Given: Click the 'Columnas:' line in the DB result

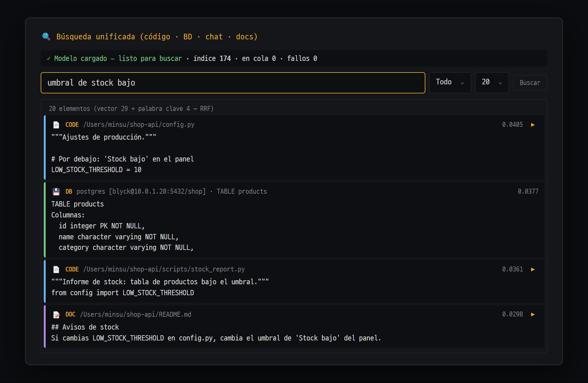Looking at the screenshot, I should point(68,215).
